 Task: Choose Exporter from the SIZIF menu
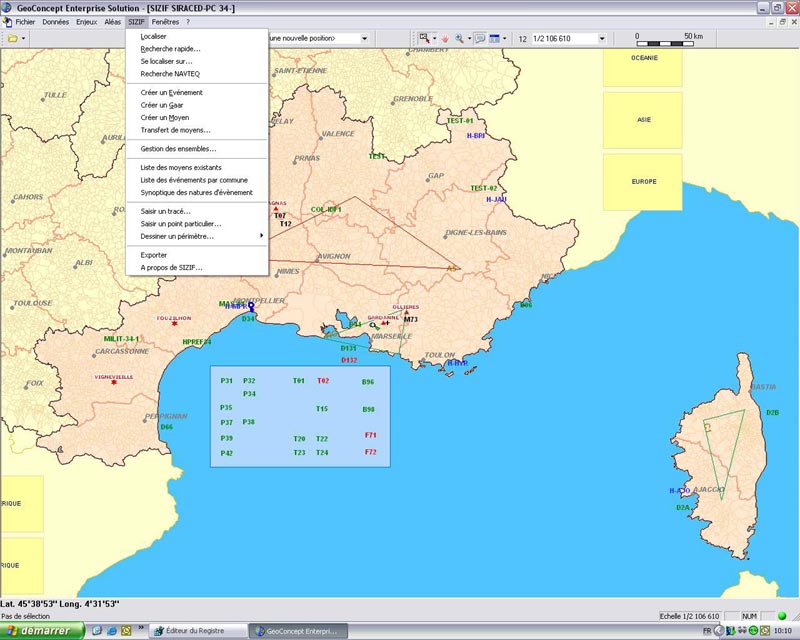tap(197, 255)
